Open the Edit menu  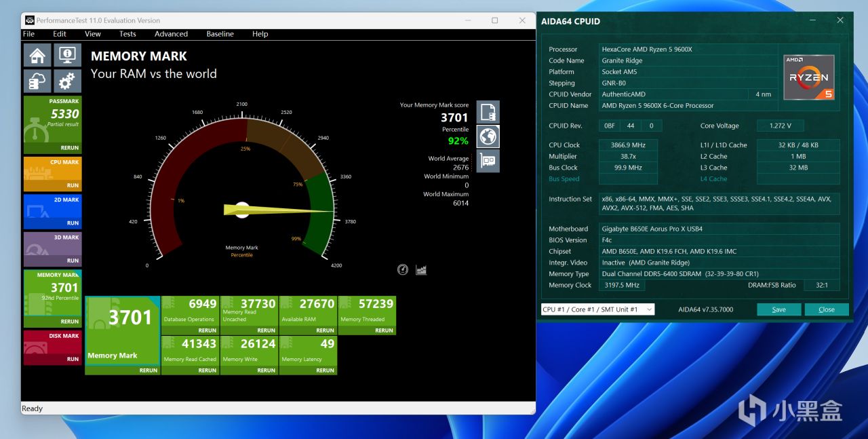[x=60, y=34]
